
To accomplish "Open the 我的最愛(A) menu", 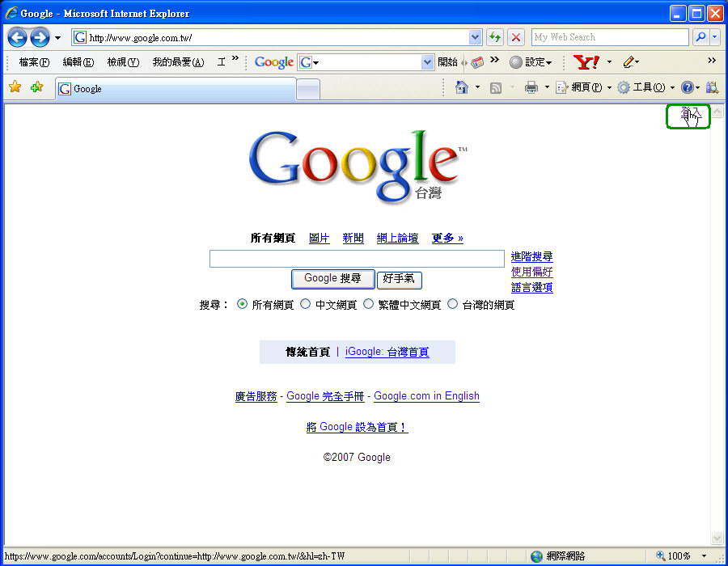I will point(178,61).
